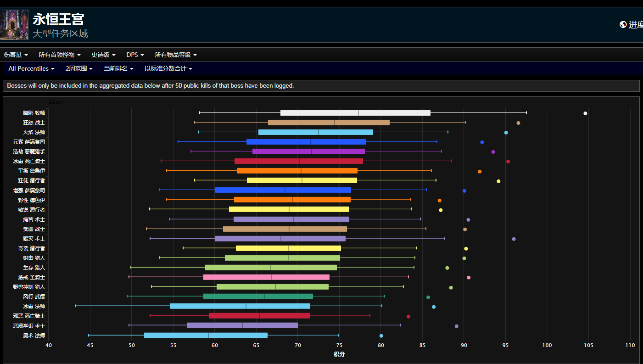The image size is (643, 364).
Task: Open the 当前排名 dropdown
Action: click(118, 68)
